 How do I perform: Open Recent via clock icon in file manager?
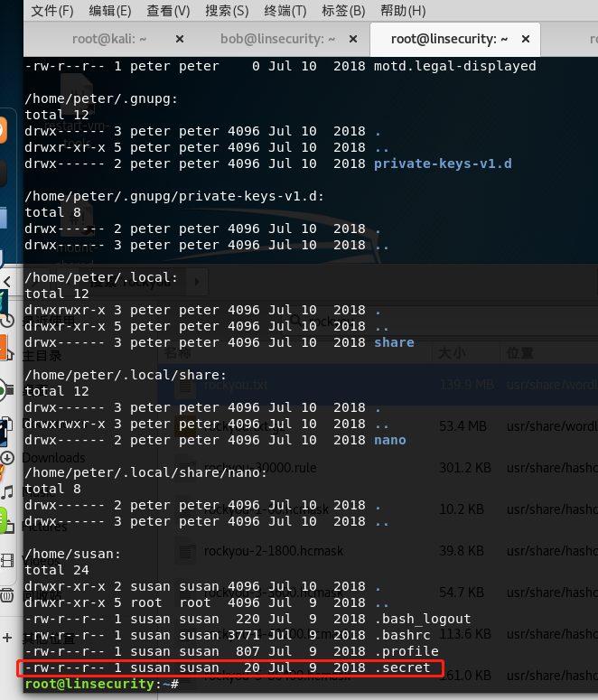tap(7, 321)
